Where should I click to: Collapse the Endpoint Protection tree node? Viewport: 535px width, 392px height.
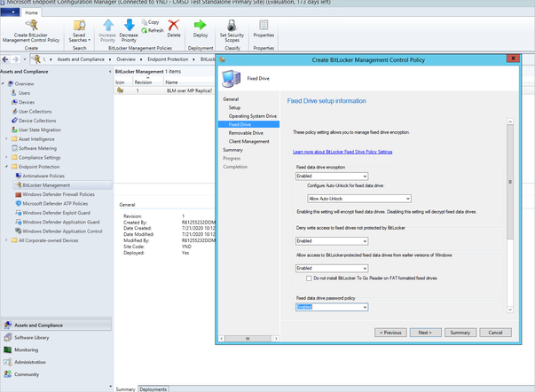(x=6, y=167)
